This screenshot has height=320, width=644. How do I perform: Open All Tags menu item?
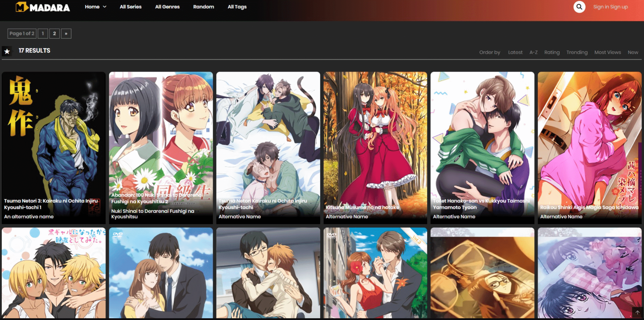pyautogui.click(x=237, y=7)
